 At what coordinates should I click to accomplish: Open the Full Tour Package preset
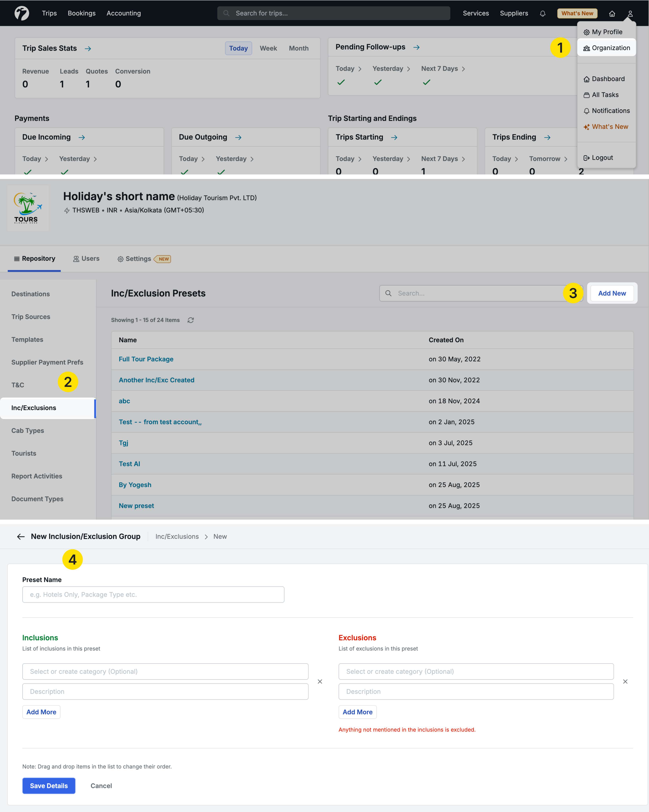[x=146, y=359]
